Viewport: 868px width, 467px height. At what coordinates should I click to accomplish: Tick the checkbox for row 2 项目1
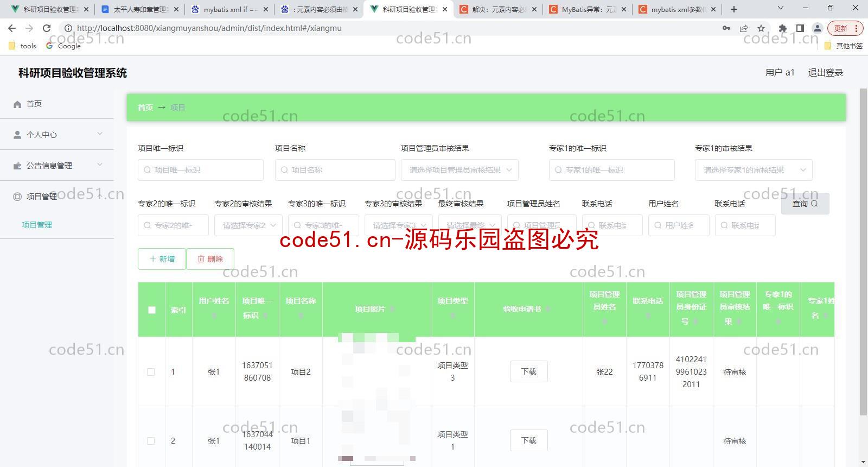tap(151, 441)
